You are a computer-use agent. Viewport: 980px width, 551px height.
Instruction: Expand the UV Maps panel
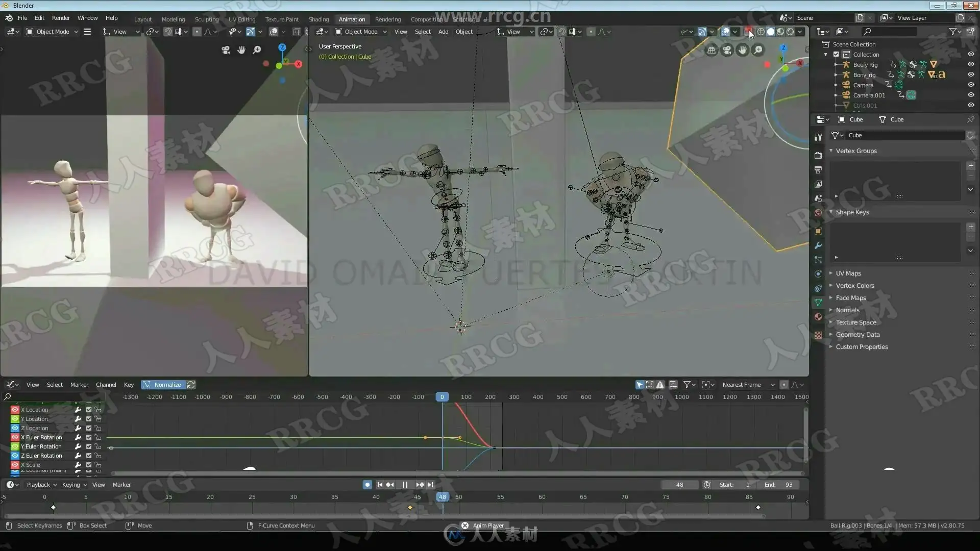click(x=848, y=273)
